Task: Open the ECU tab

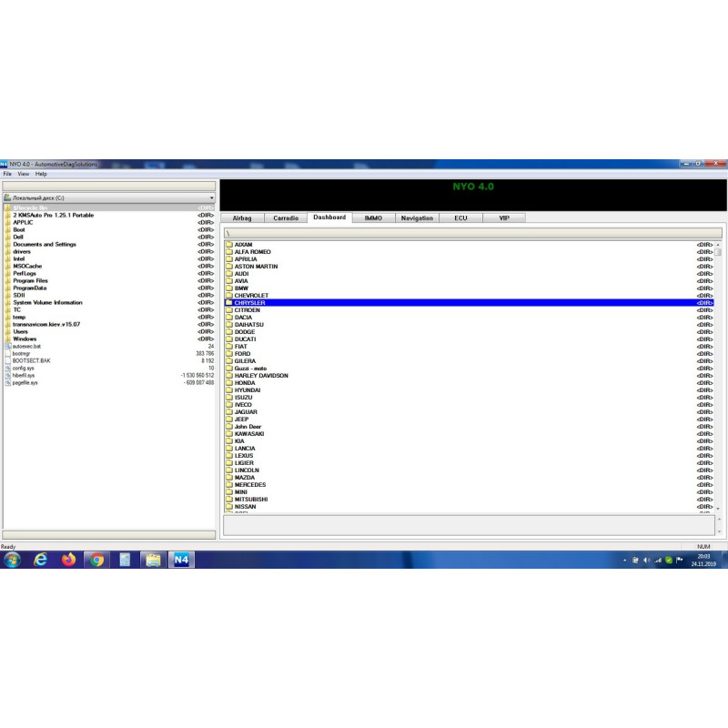Action: [460, 218]
